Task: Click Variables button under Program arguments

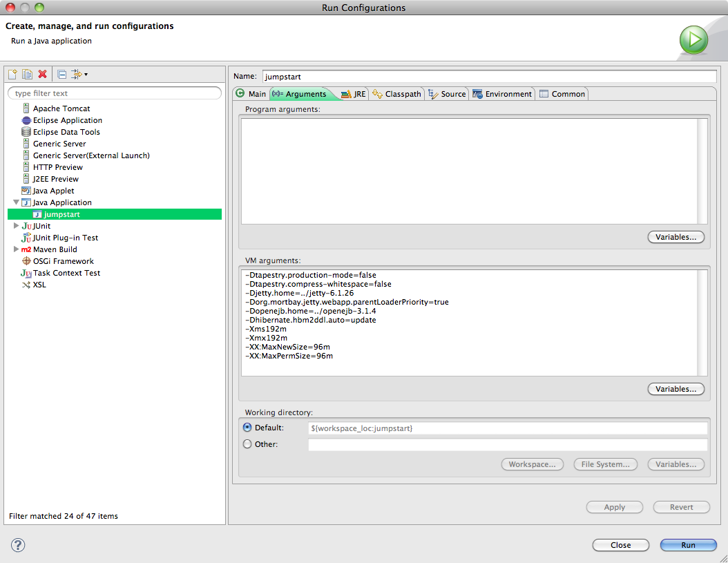Action: point(676,237)
